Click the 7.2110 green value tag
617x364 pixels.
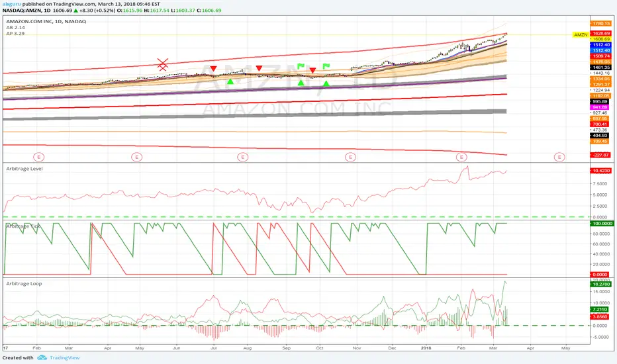tap(600, 310)
